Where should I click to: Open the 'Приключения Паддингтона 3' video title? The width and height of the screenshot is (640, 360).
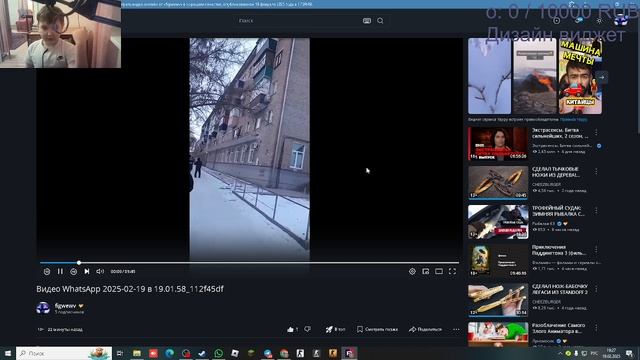[559, 250]
